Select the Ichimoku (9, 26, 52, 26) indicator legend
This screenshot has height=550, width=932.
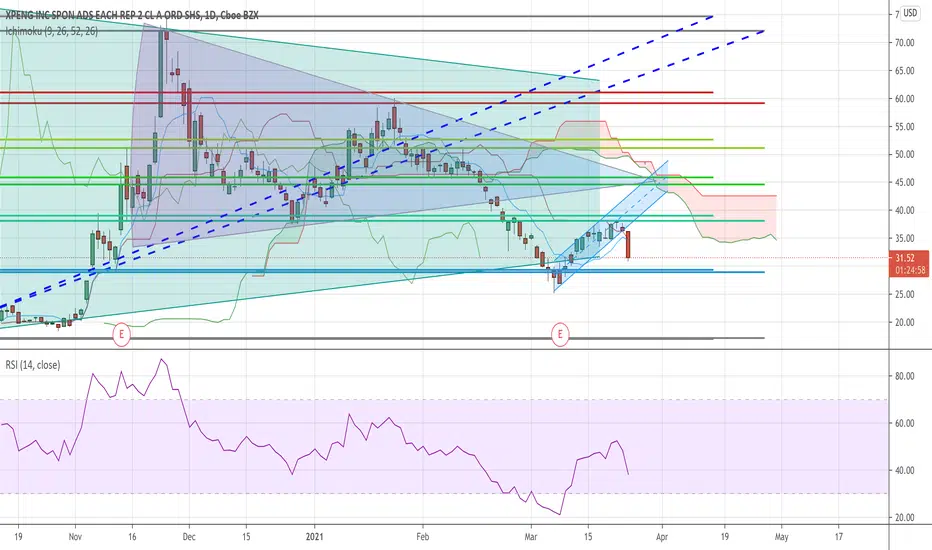pyautogui.click(x=52, y=32)
